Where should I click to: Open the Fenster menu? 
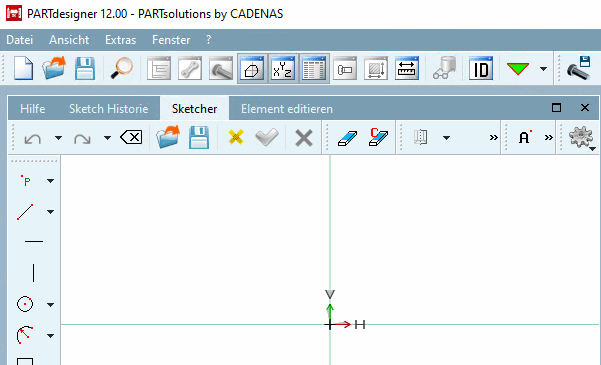(171, 39)
